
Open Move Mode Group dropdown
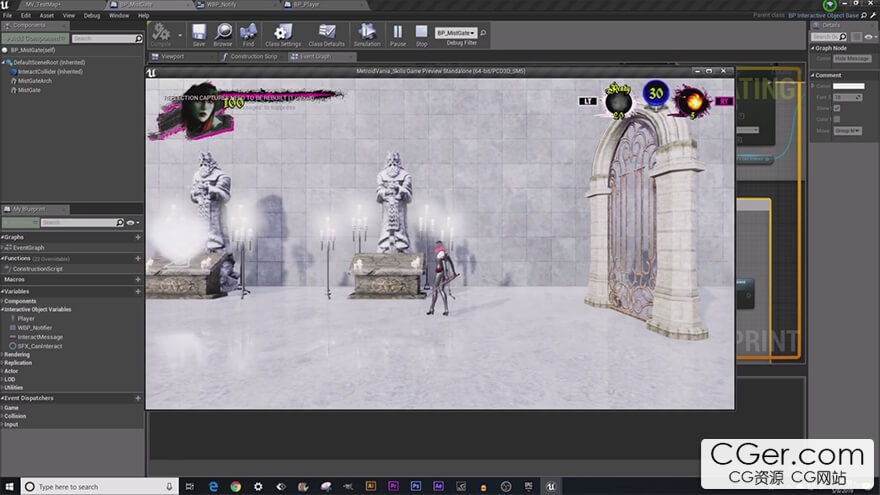pyautogui.click(x=847, y=131)
